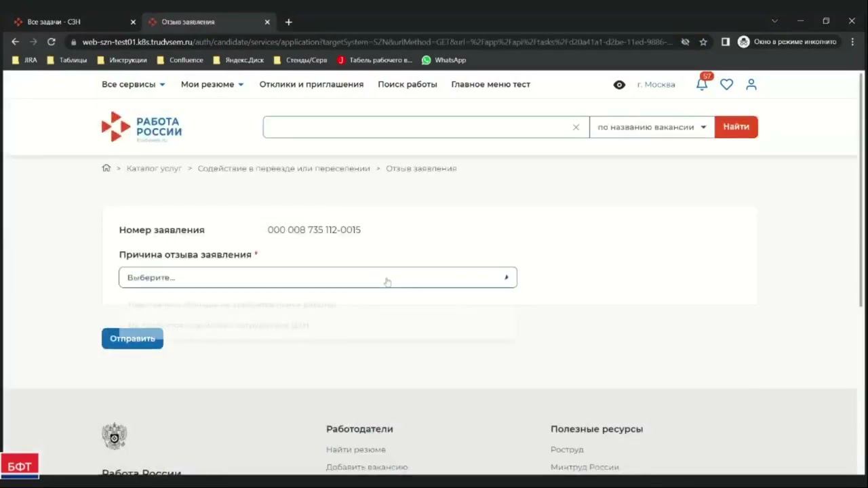Viewport: 868px width, 488px height.
Task: Open the tab search chevron in the title bar
Action: click(x=774, y=21)
